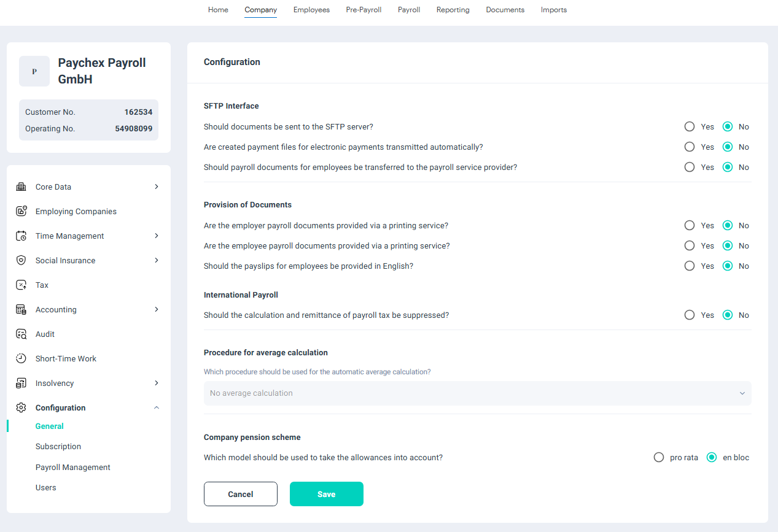778x532 pixels.
Task: Switch to the Reporting menu
Action: 453,10
